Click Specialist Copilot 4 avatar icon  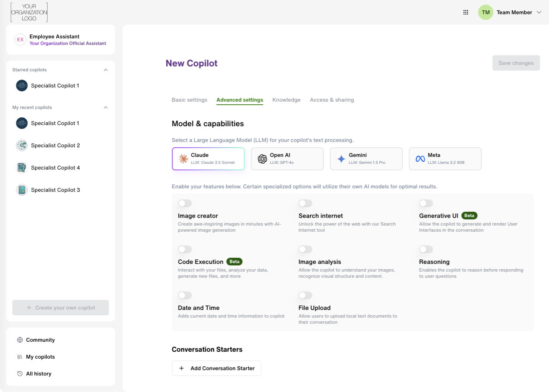tap(22, 168)
